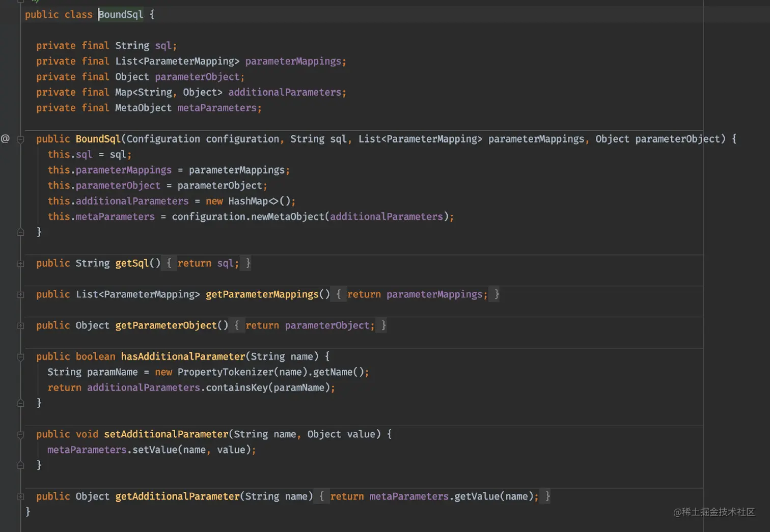Click the getAdditionalParameter method name
770x532 pixels.
[x=177, y=496]
